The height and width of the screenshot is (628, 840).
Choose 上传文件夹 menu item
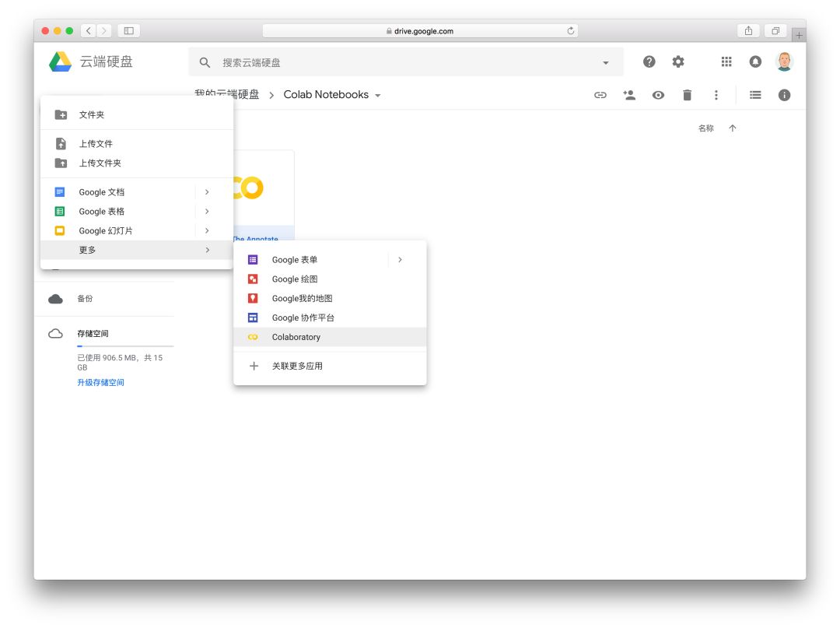pos(137,163)
